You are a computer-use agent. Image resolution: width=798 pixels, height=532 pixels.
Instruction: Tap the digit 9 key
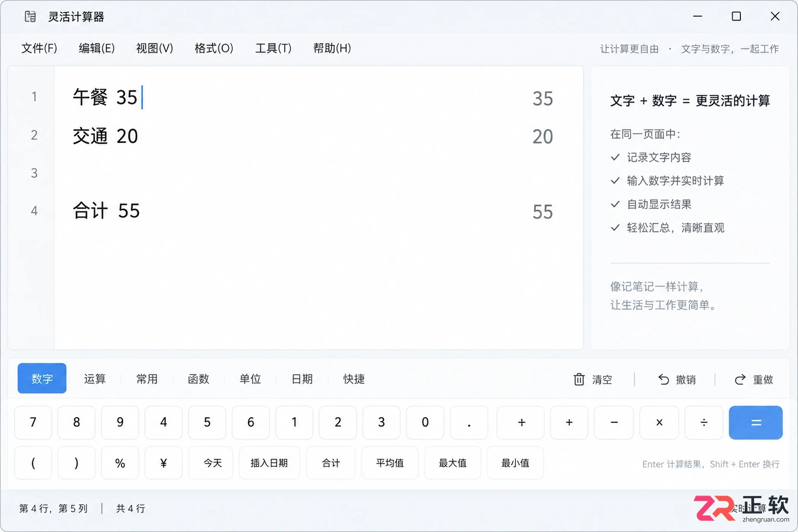click(x=120, y=422)
